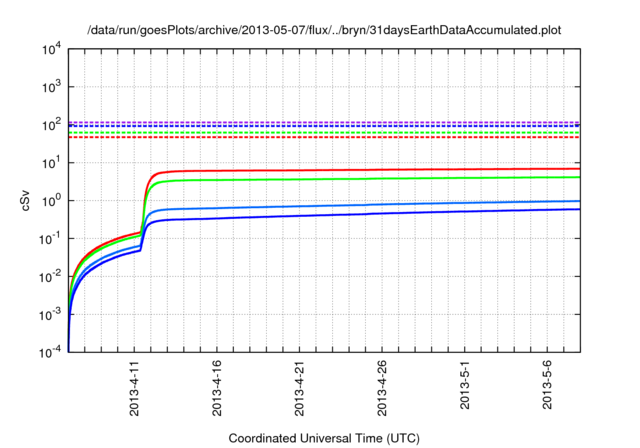
Task: Click the y-axis tick label 10^-1
Action: tap(51, 239)
